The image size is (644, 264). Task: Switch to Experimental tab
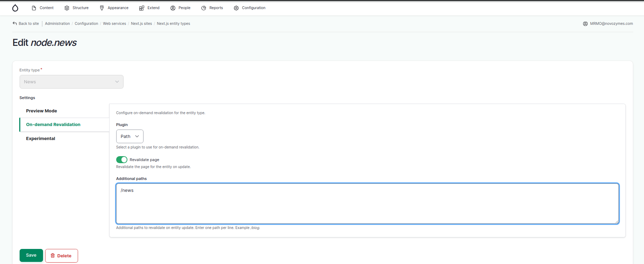[x=64, y=139]
